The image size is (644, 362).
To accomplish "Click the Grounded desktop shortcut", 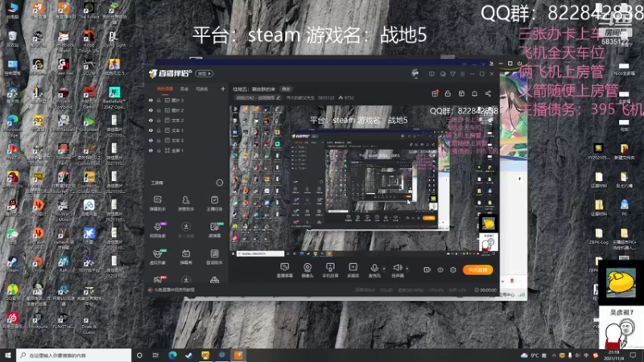I will click(x=89, y=125).
